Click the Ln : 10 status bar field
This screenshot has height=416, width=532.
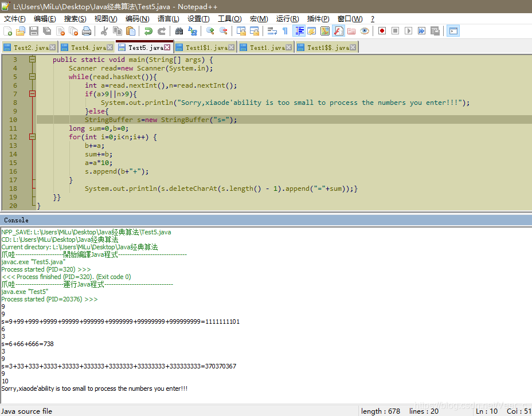pyautogui.click(x=487, y=411)
